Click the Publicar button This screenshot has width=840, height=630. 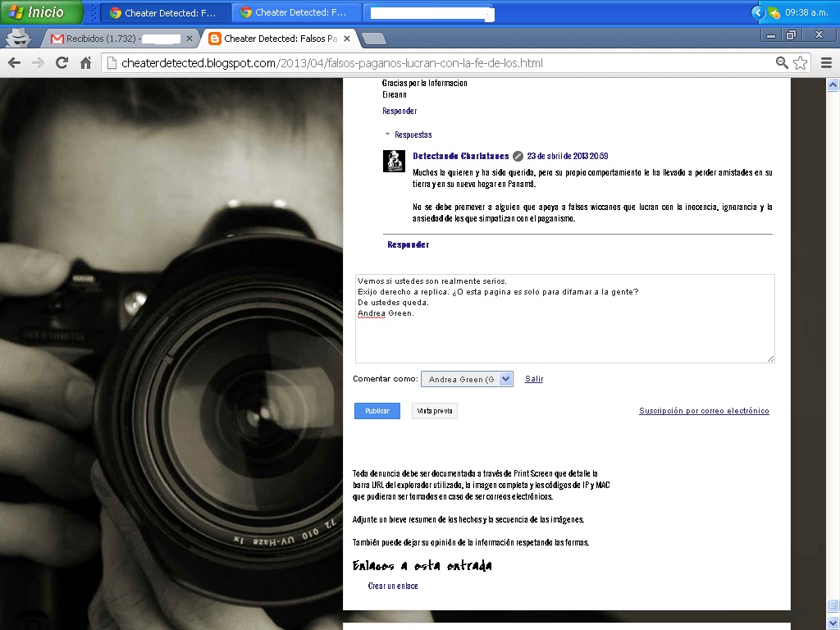[377, 411]
